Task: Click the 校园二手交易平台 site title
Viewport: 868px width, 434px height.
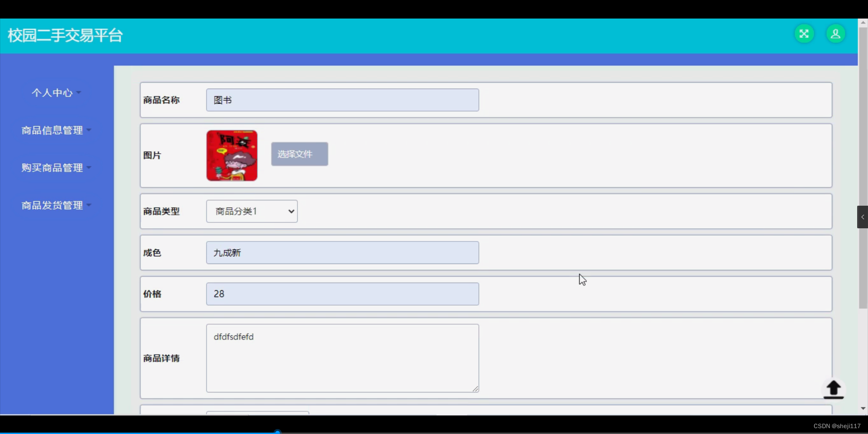Action: click(x=65, y=35)
